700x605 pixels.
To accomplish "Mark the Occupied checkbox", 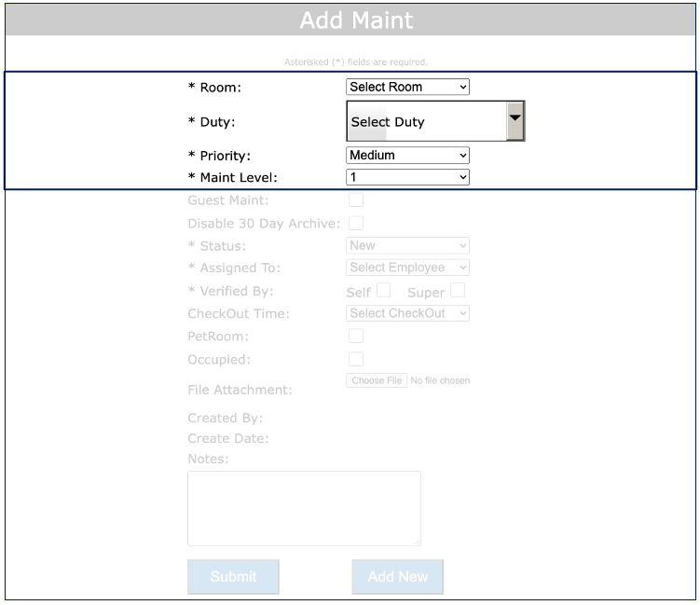I will [356, 359].
